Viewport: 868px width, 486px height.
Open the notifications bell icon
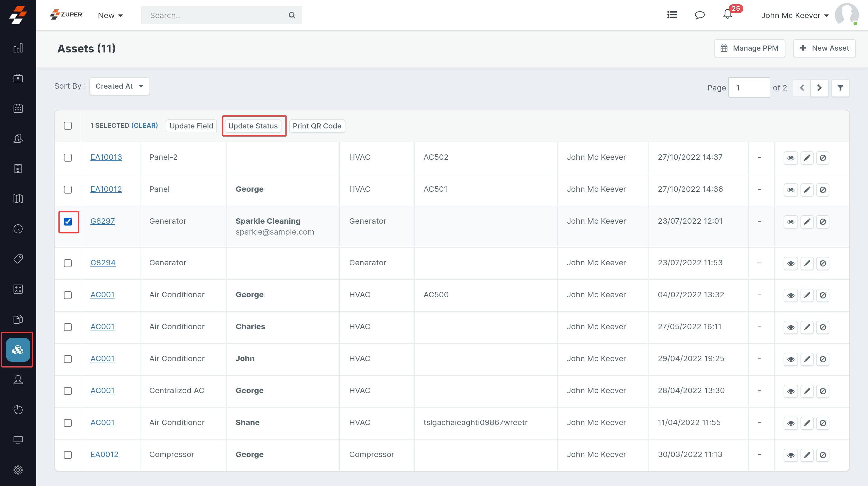pyautogui.click(x=727, y=15)
